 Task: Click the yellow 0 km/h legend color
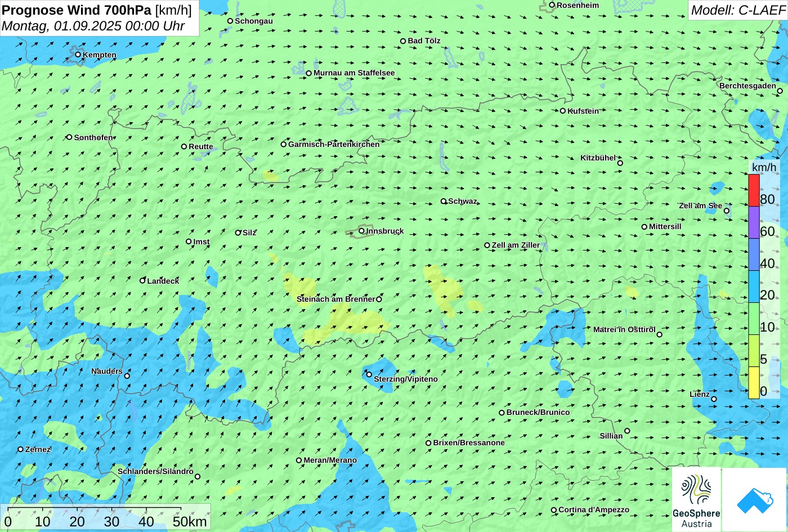pyautogui.click(x=754, y=383)
